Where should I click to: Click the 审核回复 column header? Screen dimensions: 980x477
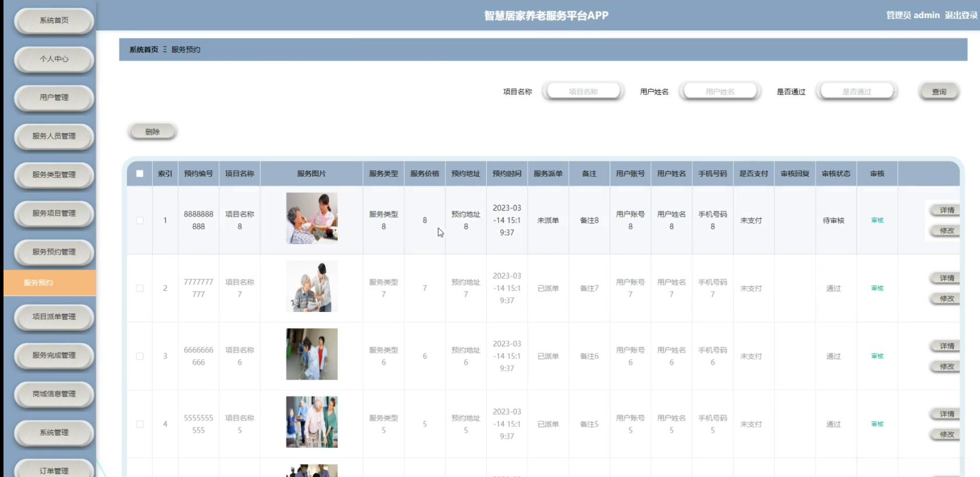coord(795,174)
